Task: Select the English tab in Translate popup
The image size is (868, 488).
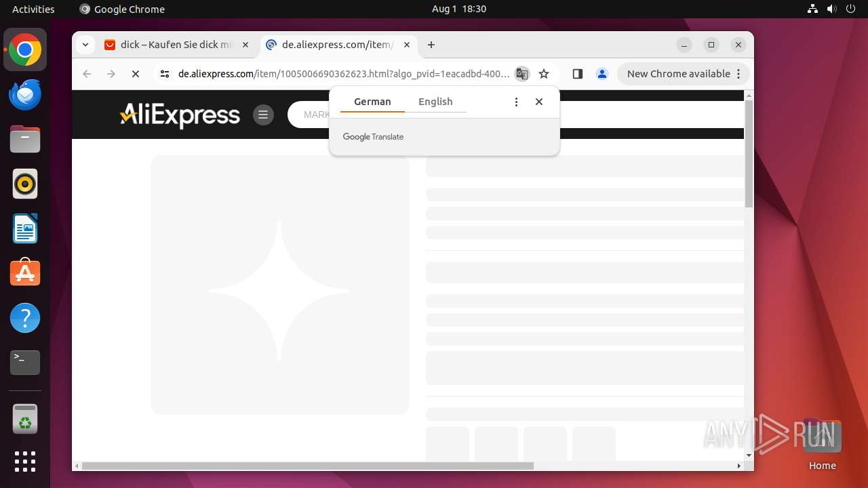Action: pos(435,102)
